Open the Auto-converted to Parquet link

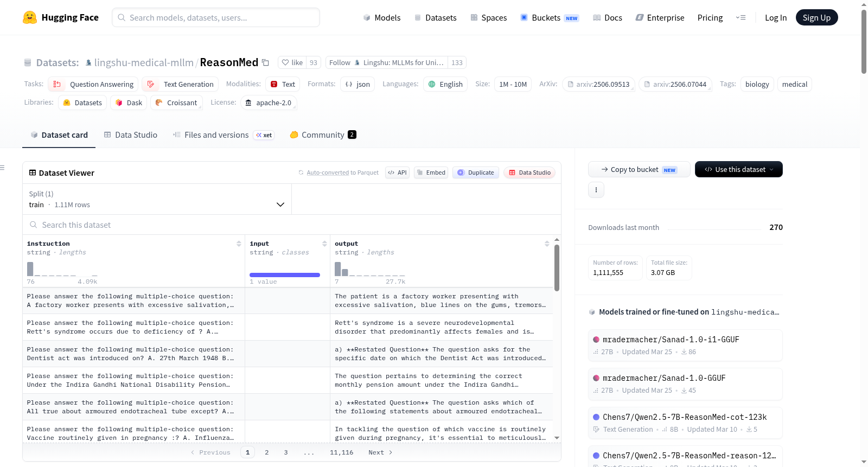click(x=328, y=173)
